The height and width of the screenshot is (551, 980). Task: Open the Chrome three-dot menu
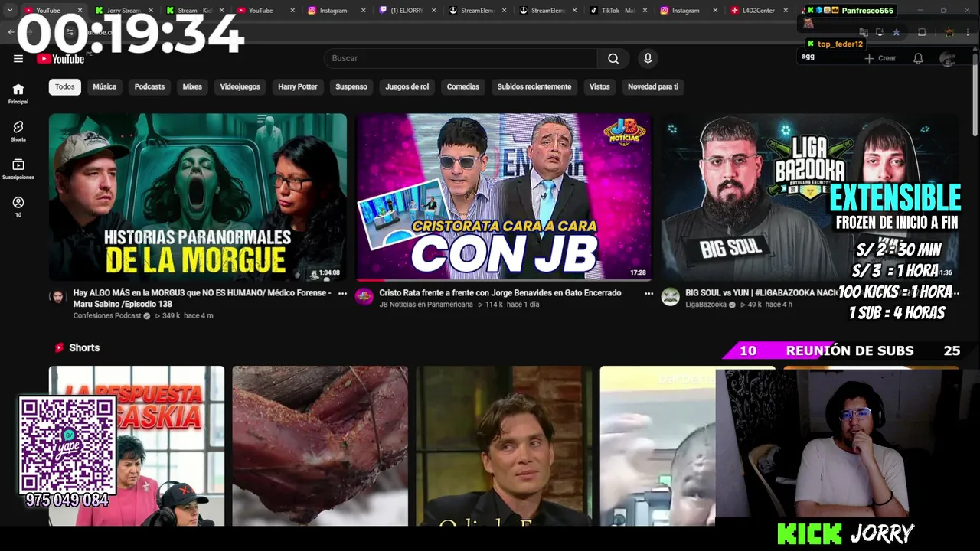(x=969, y=32)
